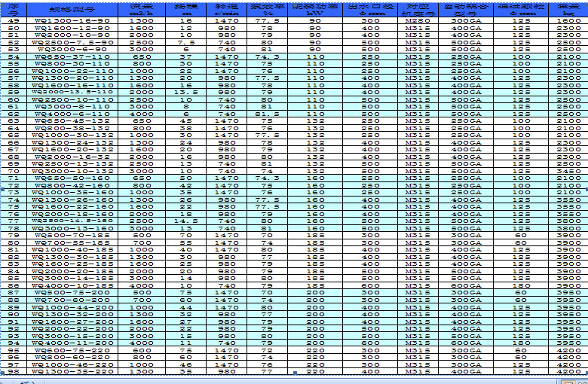Click model cell WQ3000-14-185
This screenshot has height=384, width=588.
72,279
